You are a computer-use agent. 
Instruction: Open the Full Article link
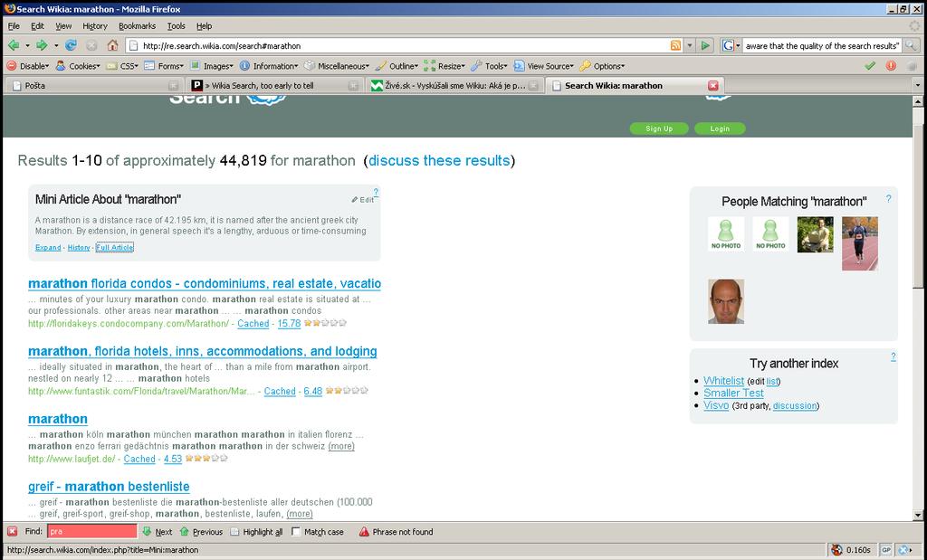tap(115, 248)
